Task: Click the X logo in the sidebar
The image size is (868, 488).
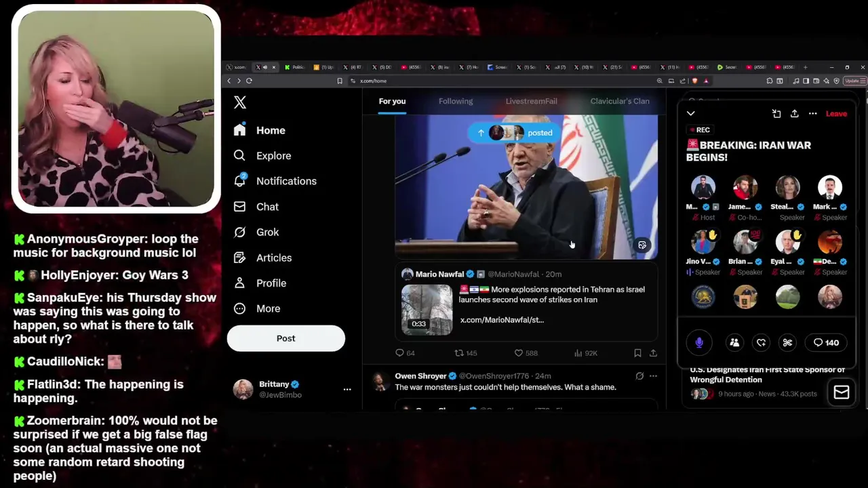Action: click(x=240, y=102)
